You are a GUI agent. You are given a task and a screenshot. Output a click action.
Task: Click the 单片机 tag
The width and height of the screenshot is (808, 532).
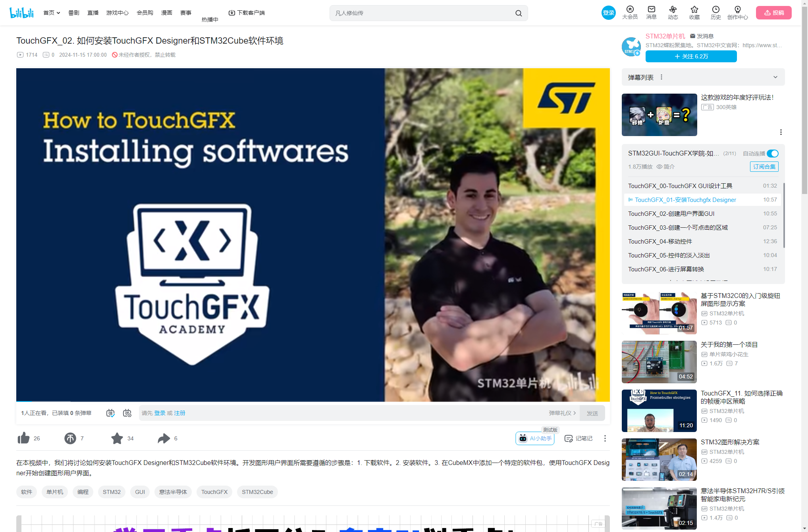pyautogui.click(x=55, y=492)
